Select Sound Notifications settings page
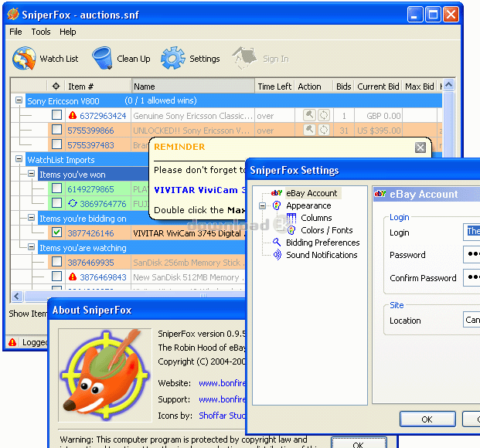The image size is (480, 448). point(322,255)
